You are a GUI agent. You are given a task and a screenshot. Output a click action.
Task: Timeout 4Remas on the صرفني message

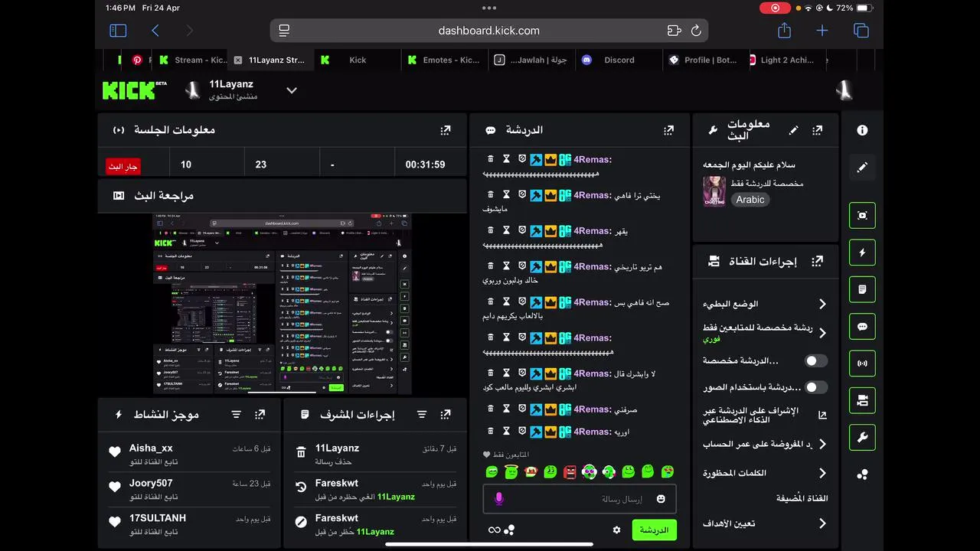pos(506,409)
